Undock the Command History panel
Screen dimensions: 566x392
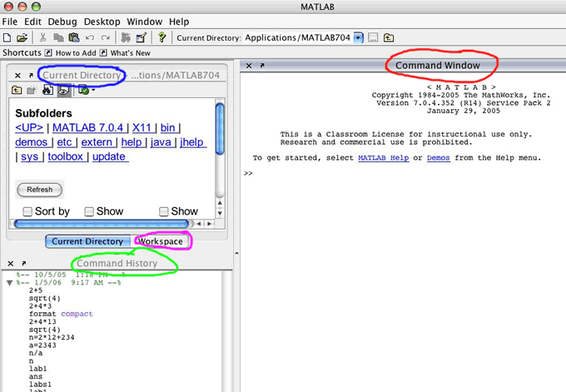pos(24,263)
